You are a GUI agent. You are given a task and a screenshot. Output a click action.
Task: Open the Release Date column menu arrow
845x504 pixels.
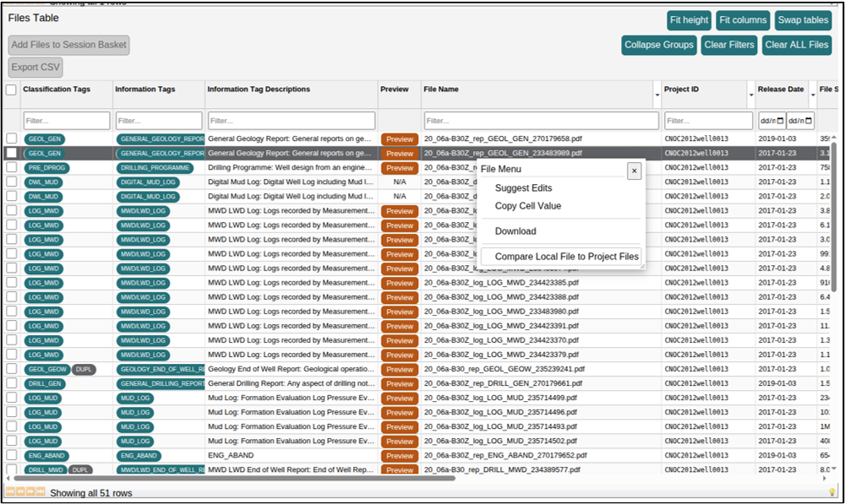813,95
